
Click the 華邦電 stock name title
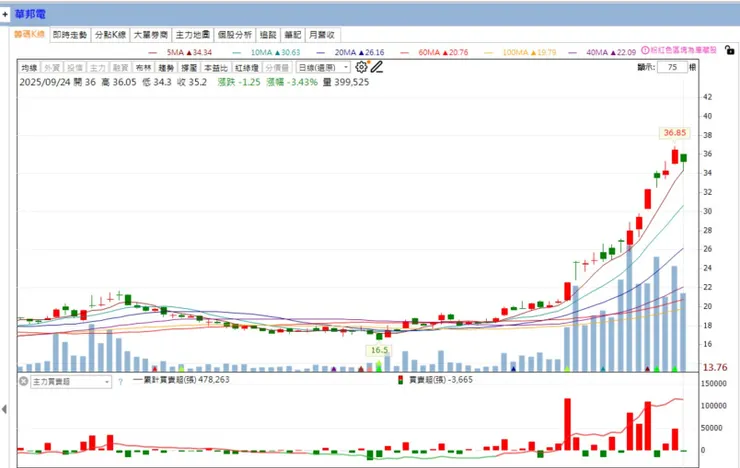[x=30, y=14]
